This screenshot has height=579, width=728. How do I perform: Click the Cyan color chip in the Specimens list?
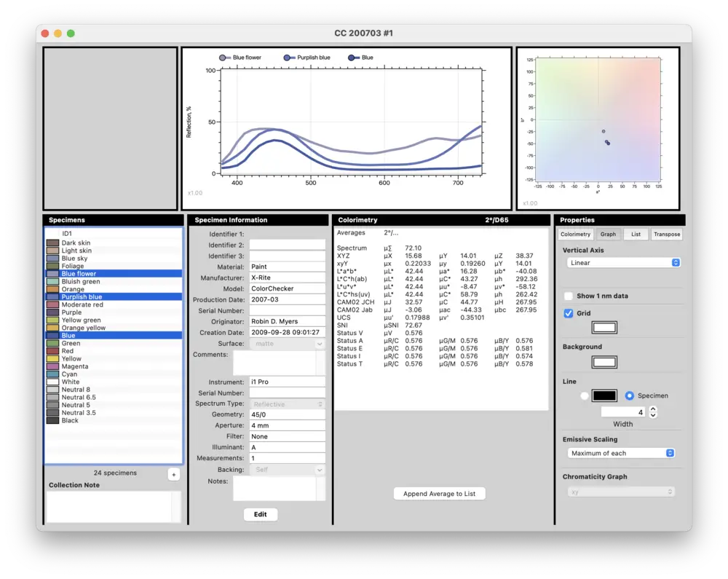point(54,374)
